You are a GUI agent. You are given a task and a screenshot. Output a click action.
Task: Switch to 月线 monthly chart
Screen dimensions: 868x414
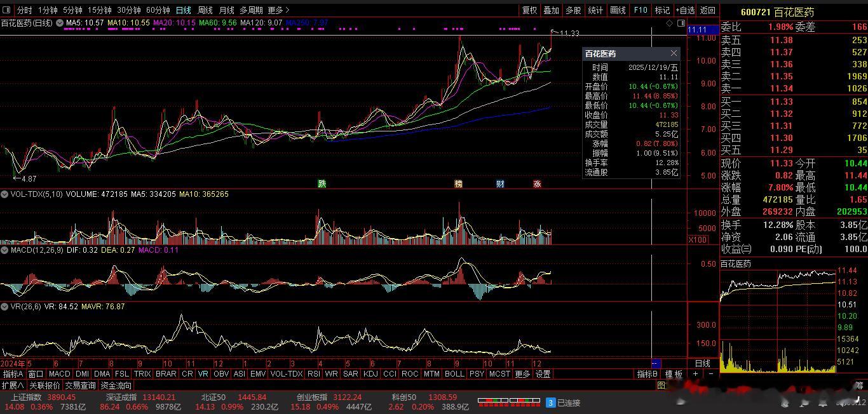pyautogui.click(x=226, y=10)
